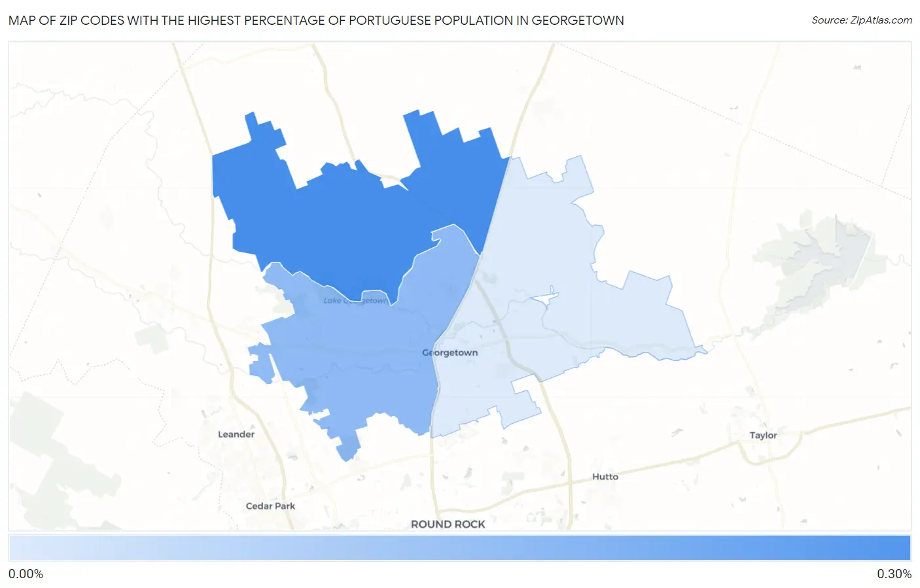Click the Hutto city label
Screen dimensions: 920x588
pyautogui.click(x=605, y=476)
